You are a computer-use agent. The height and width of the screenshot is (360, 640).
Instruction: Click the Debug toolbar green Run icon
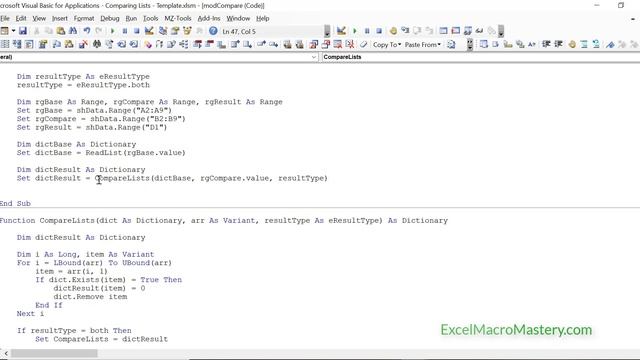[x=355, y=31]
